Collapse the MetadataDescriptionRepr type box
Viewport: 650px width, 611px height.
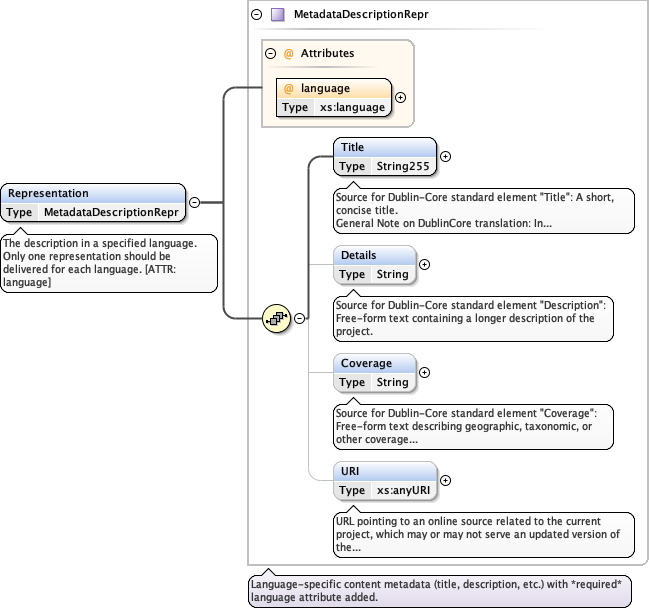(x=257, y=15)
